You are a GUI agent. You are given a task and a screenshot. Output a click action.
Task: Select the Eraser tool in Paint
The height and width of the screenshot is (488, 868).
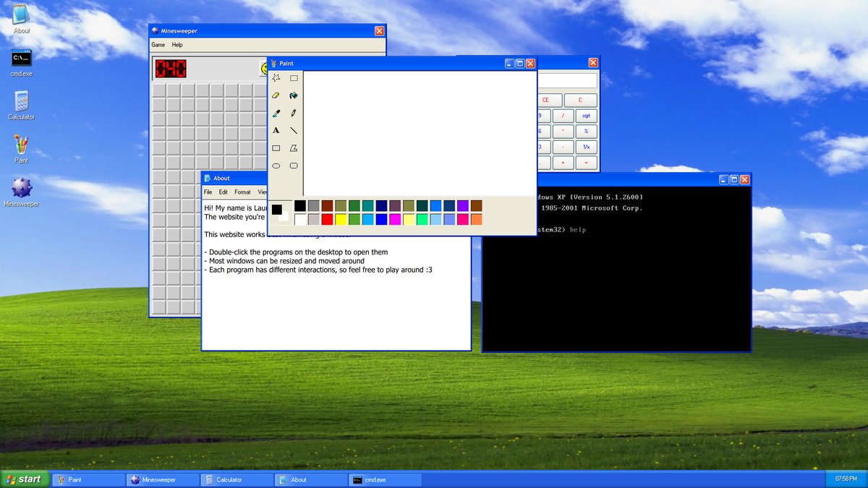(x=276, y=95)
